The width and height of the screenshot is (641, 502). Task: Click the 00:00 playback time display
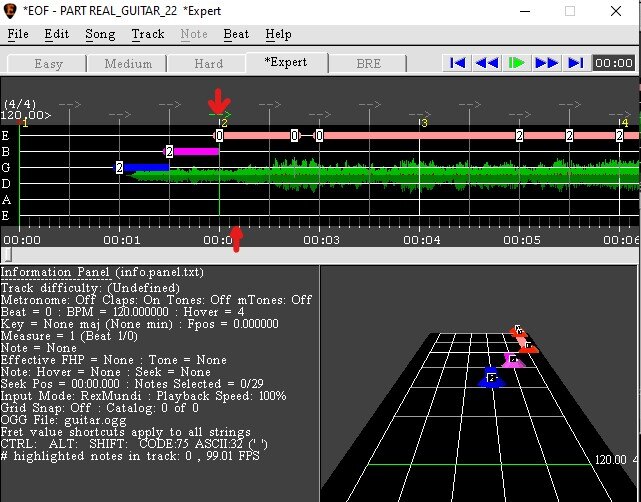click(614, 63)
